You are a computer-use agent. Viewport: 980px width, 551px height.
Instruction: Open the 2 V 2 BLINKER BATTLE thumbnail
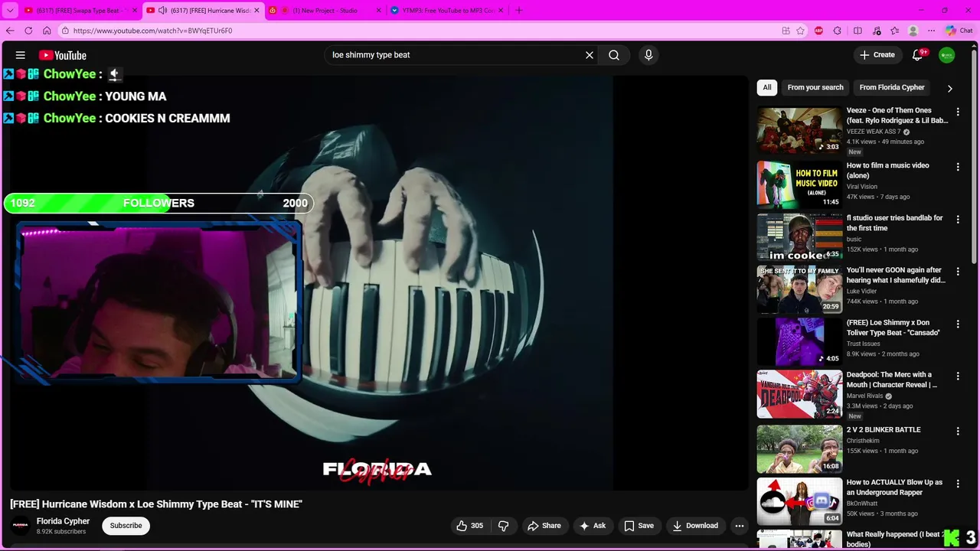click(x=799, y=449)
